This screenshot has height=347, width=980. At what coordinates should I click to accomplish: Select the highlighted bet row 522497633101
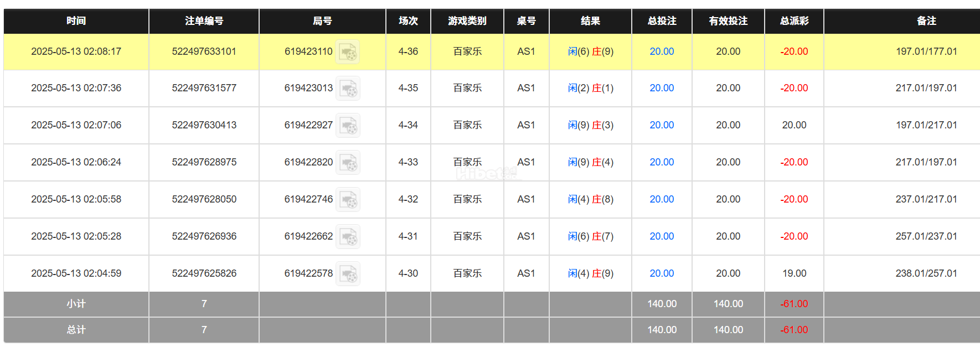point(204,51)
